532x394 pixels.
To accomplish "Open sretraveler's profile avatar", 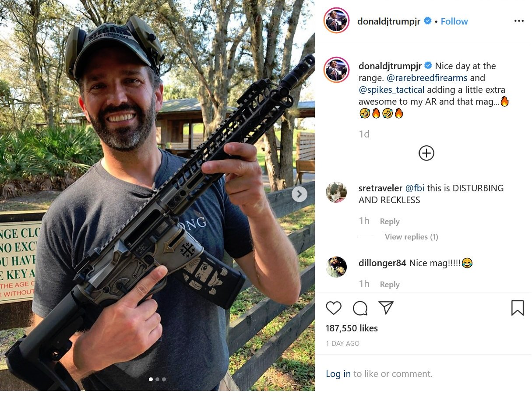I will coord(336,192).
